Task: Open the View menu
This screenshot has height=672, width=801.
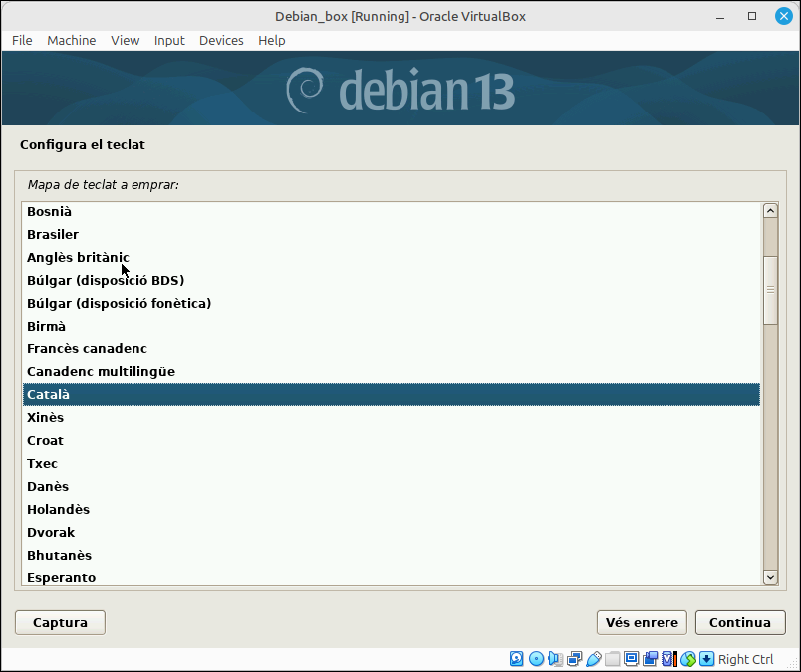Action: [x=126, y=41]
